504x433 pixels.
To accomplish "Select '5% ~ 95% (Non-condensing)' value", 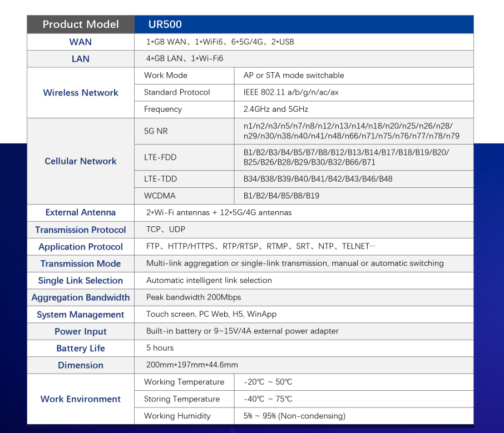I will click(294, 416).
